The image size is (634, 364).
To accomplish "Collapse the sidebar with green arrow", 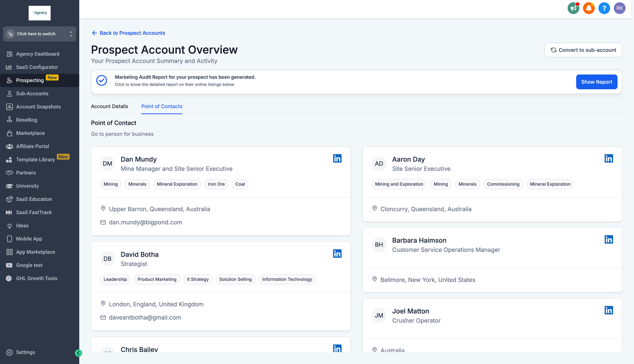I will point(78,353).
